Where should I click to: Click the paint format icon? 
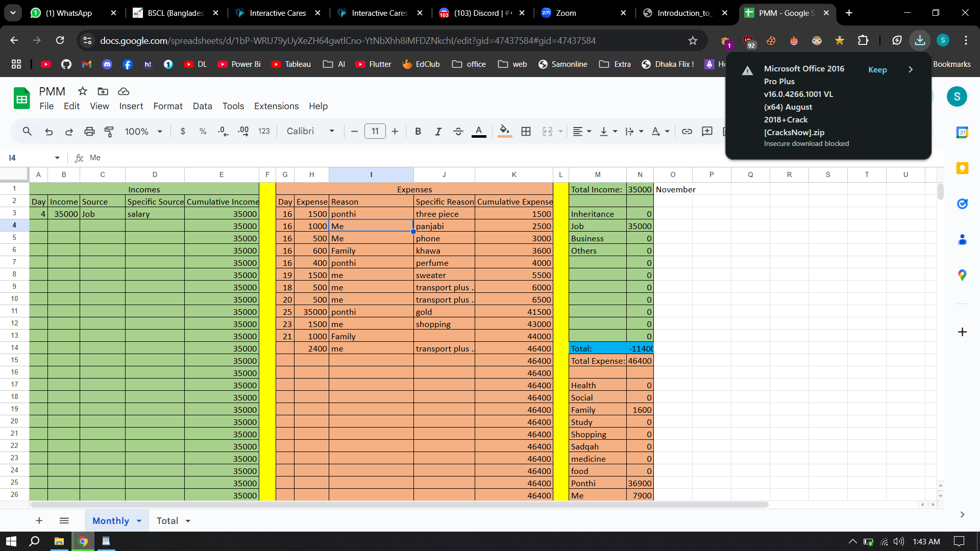(x=109, y=132)
